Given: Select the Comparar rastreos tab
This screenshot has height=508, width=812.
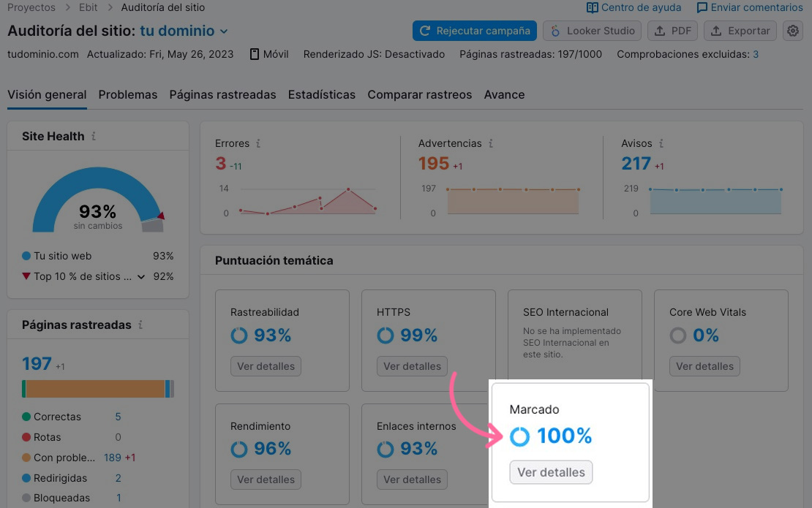Looking at the screenshot, I should 419,95.
